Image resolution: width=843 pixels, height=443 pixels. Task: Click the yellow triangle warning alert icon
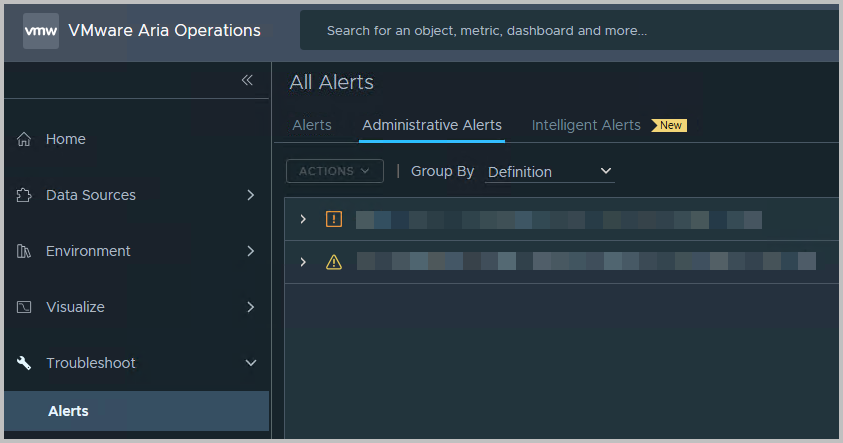pyautogui.click(x=334, y=262)
